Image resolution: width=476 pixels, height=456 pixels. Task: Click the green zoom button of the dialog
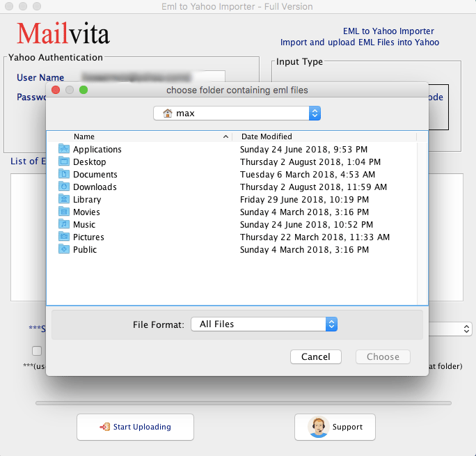pyautogui.click(x=84, y=90)
